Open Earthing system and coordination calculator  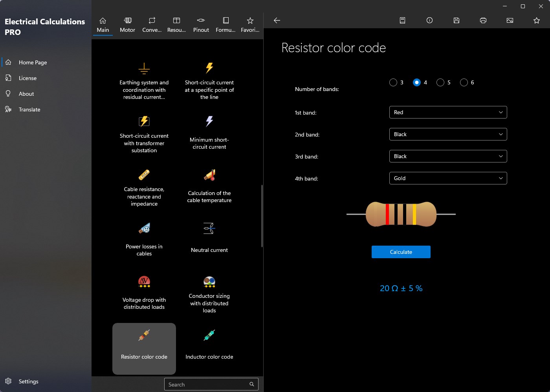click(144, 81)
